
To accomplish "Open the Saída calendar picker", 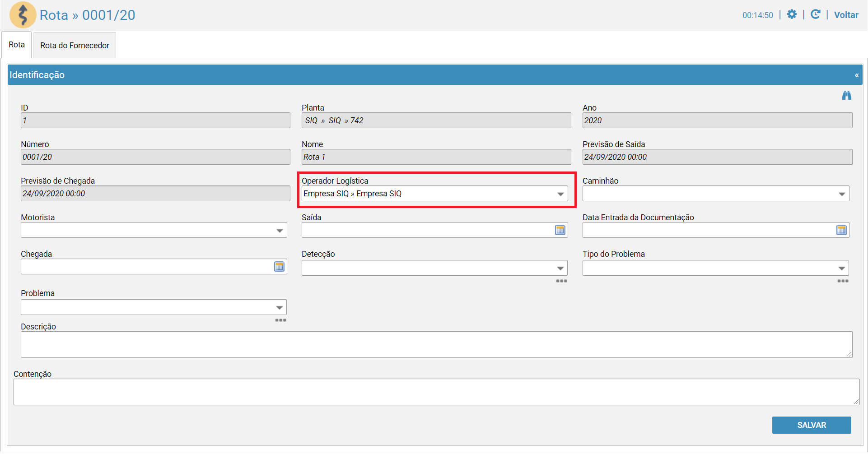I will pos(560,230).
